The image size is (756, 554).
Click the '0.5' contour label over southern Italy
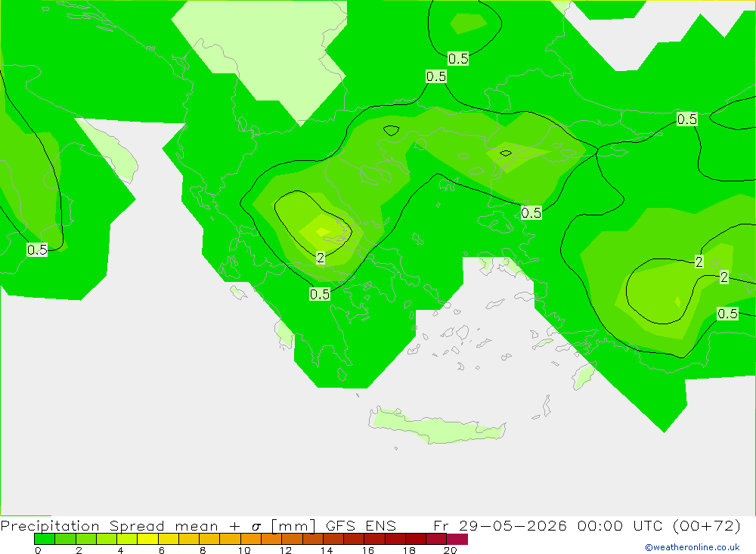point(37,249)
